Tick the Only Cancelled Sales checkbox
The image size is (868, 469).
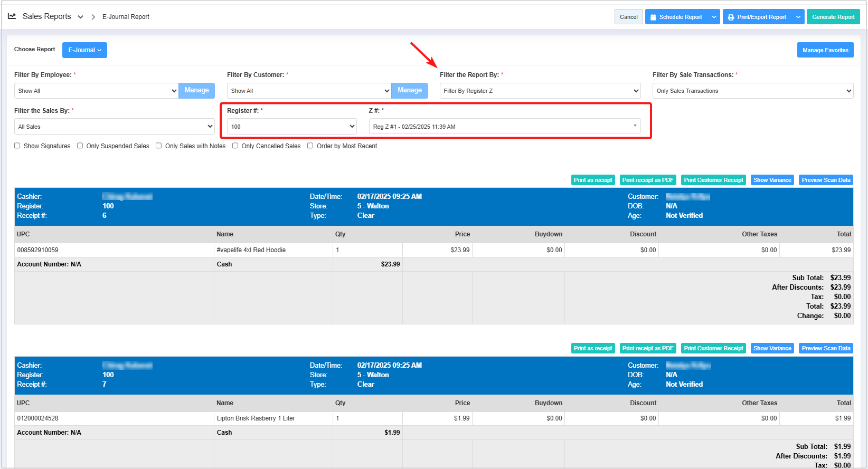235,146
